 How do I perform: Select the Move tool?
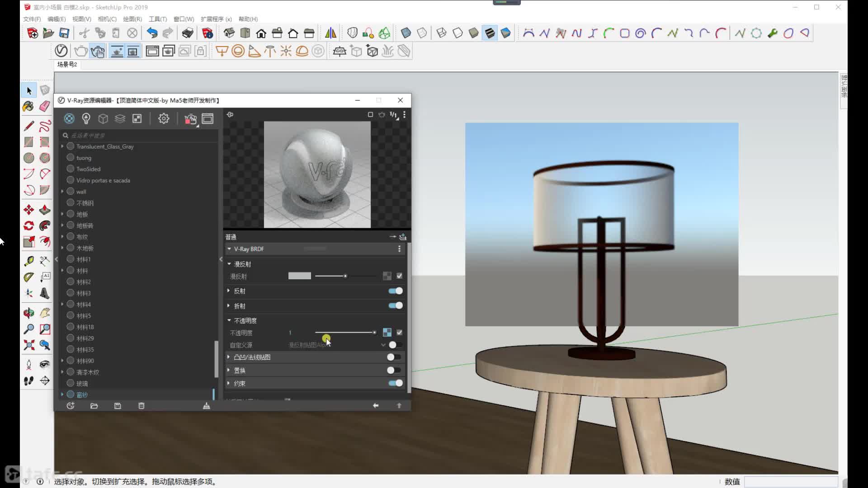pos(29,210)
